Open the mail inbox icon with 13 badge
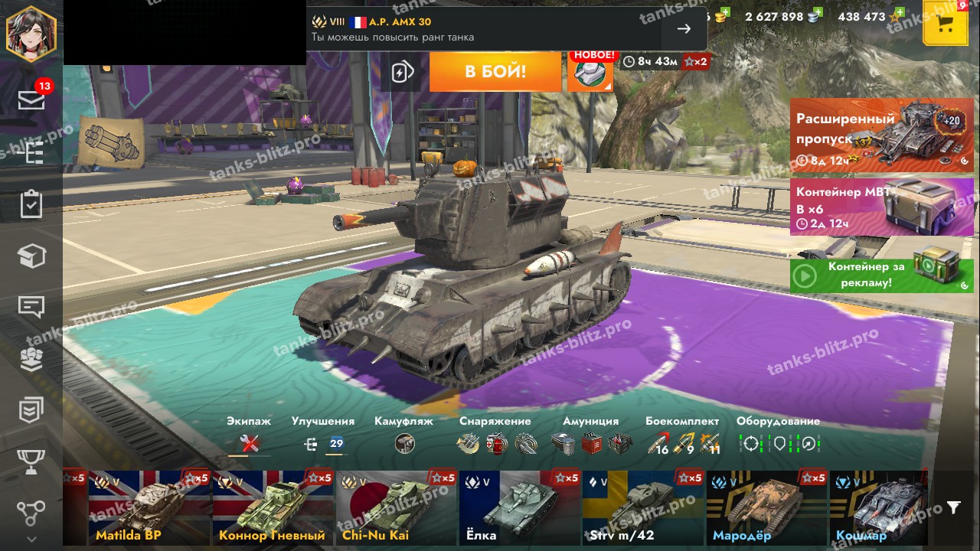The height and width of the screenshot is (551, 980). (x=31, y=99)
